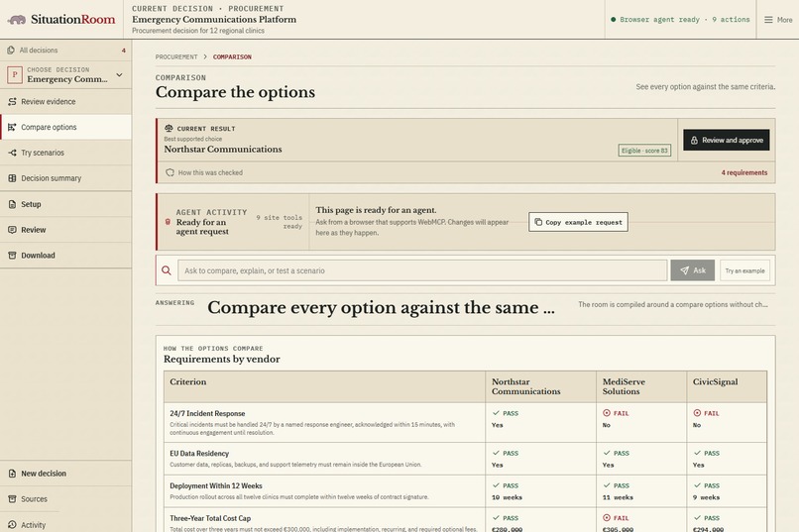Click the 24/7 Incident Response criterion
Image resolution: width=799 pixels, height=532 pixels.
pos(207,413)
